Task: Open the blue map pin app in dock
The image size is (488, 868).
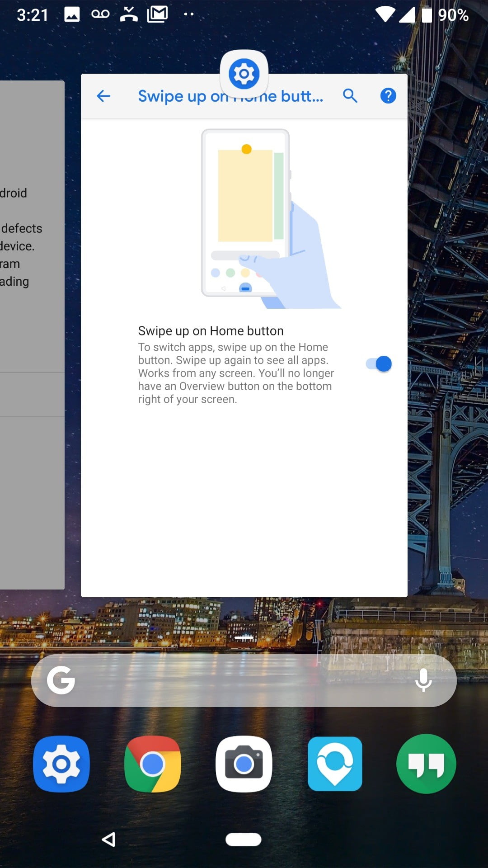Action: point(335,764)
